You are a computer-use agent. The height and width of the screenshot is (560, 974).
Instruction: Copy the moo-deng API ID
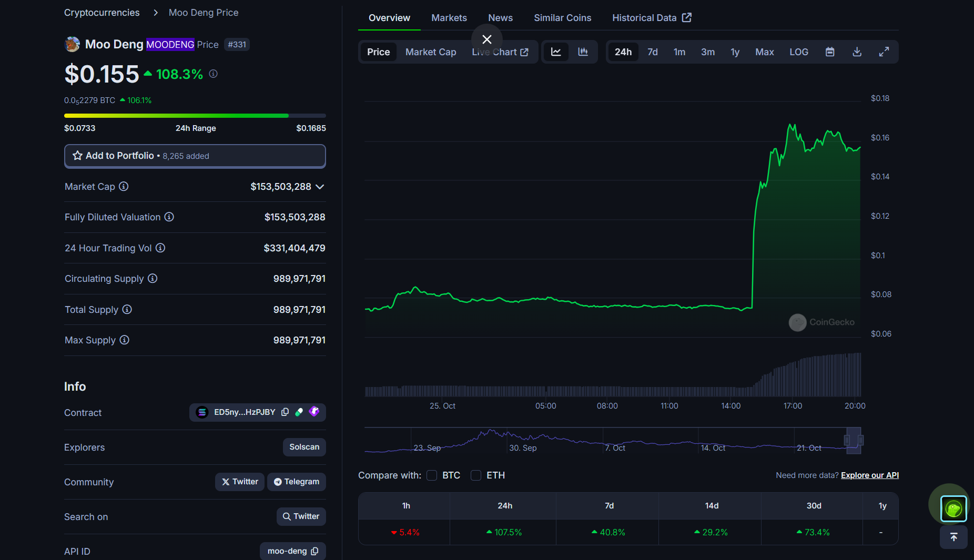[315, 551]
